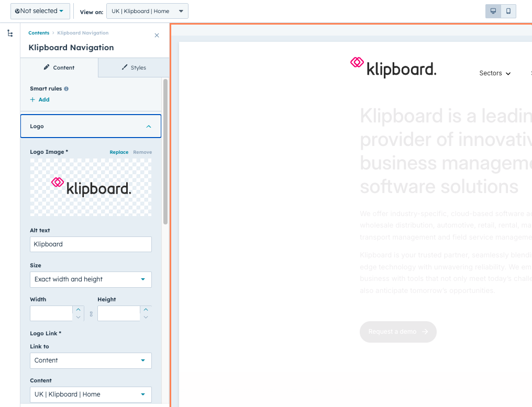
Task: Collapse the Logo section
Action: click(91, 126)
